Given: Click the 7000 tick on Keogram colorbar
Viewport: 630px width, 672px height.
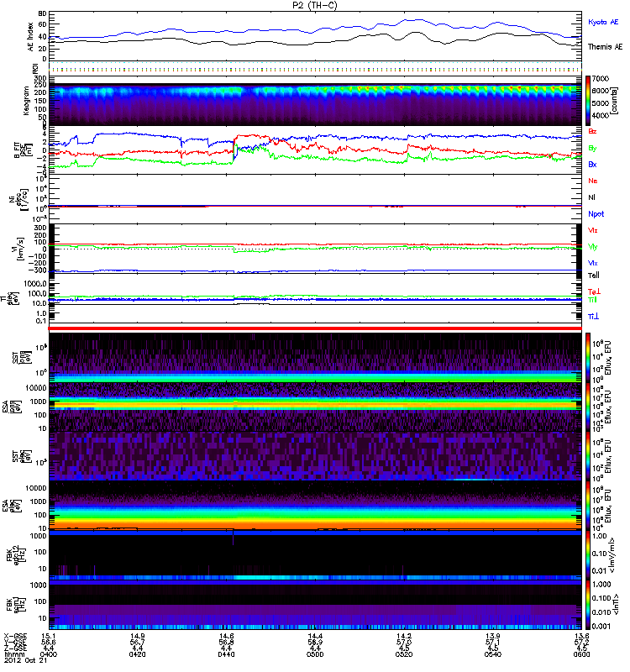Looking at the screenshot, I should click(x=601, y=78).
